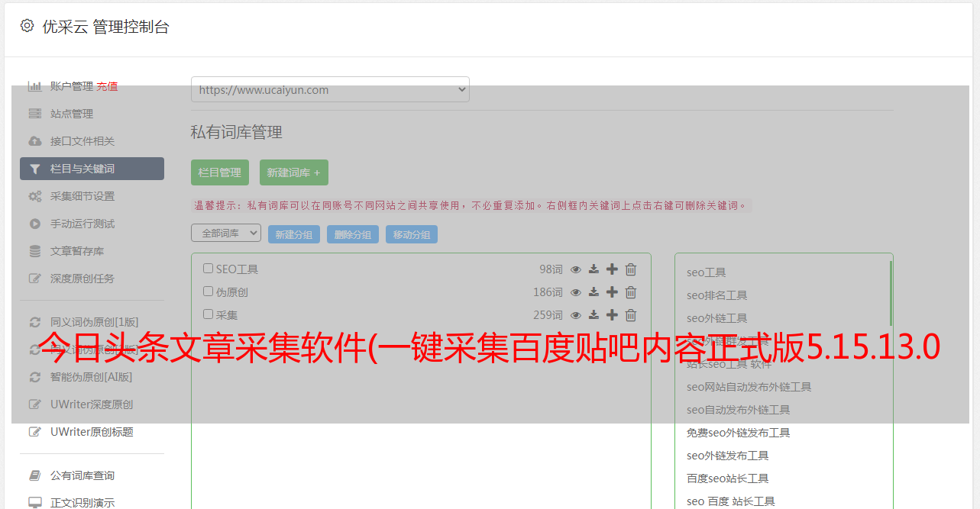Click the green scrollbar in keyword list
The image size is (980, 509).
[891, 293]
